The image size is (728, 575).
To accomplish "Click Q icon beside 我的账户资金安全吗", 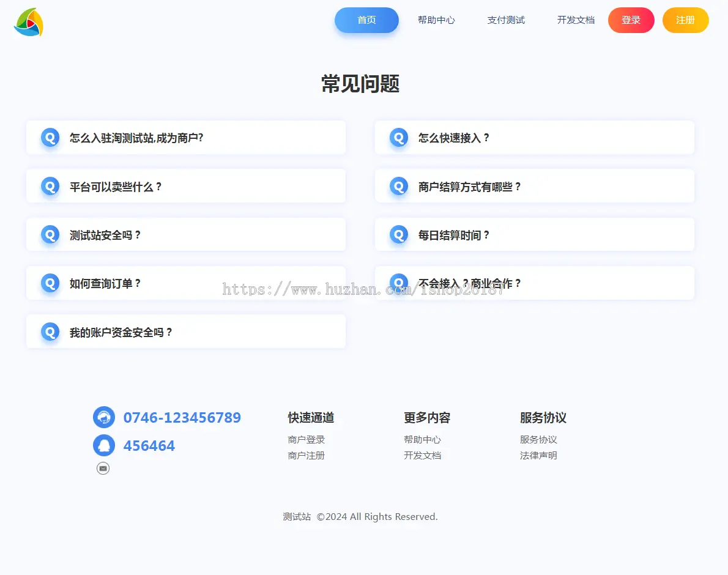I will point(50,332).
